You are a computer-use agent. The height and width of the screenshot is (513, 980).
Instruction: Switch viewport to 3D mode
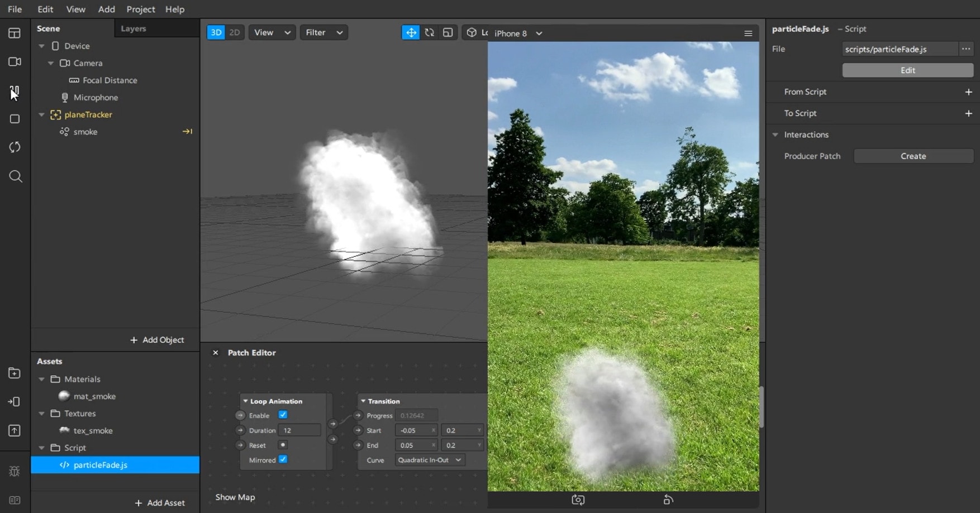point(216,32)
